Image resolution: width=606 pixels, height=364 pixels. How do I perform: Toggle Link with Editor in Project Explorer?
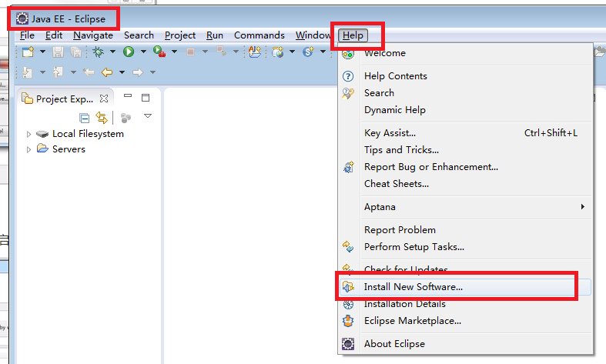click(102, 118)
